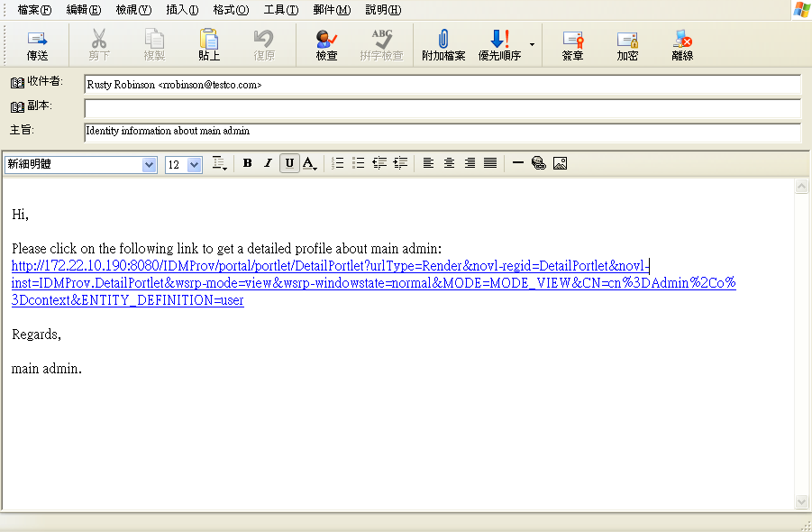
Task: Open the address book beside 副本
Action: coord(18,106)
